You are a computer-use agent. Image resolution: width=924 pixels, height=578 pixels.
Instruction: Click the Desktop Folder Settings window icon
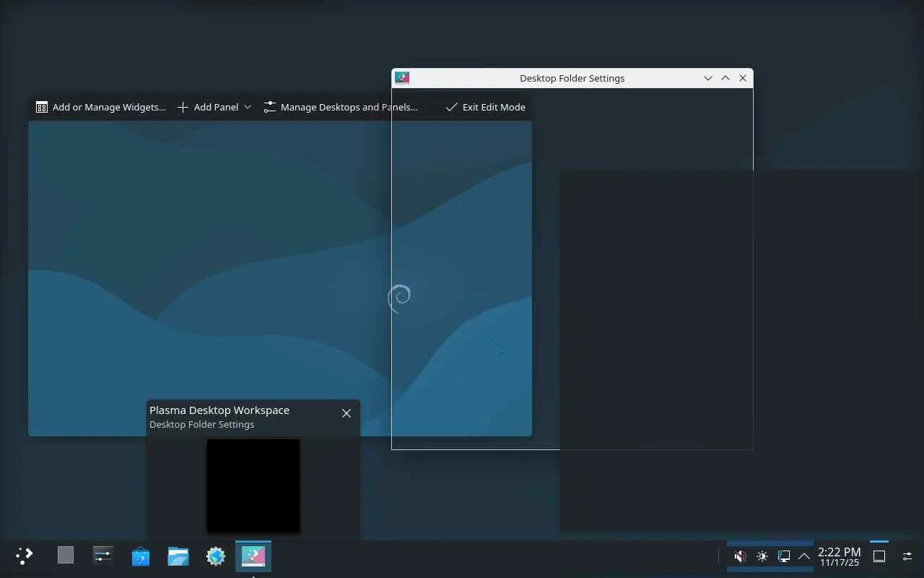[x=402, y=78]
